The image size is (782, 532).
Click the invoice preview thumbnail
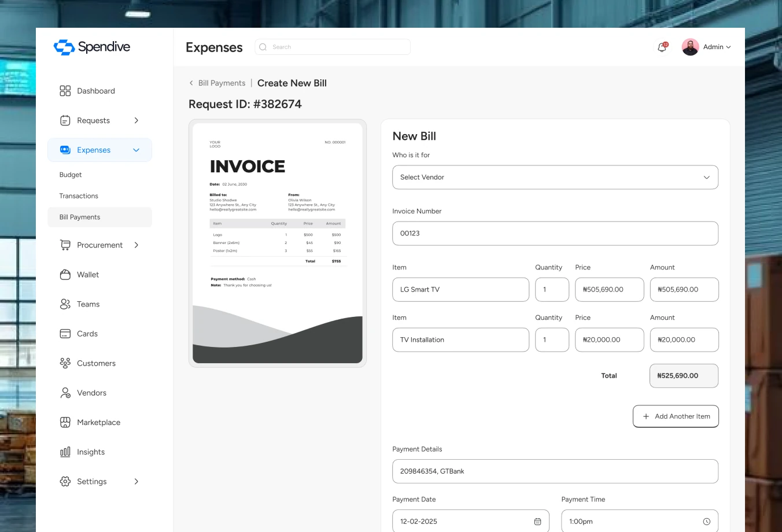[x=278, y=243]
